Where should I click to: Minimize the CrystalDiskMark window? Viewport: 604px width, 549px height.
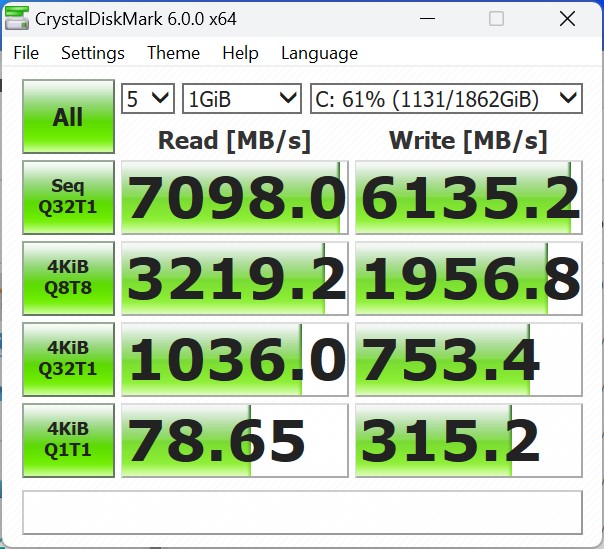pos(428,18)
